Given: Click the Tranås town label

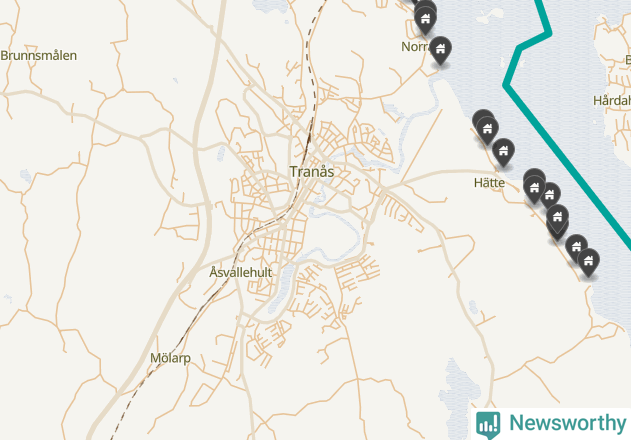Looking at the screenshot, I should click(x=312, y=172).
